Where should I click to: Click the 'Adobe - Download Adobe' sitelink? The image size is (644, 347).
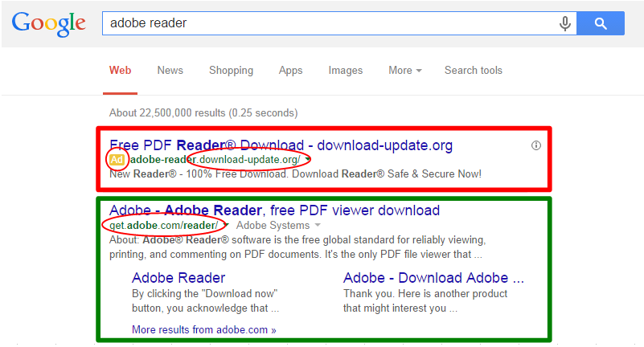coord(433,278)
